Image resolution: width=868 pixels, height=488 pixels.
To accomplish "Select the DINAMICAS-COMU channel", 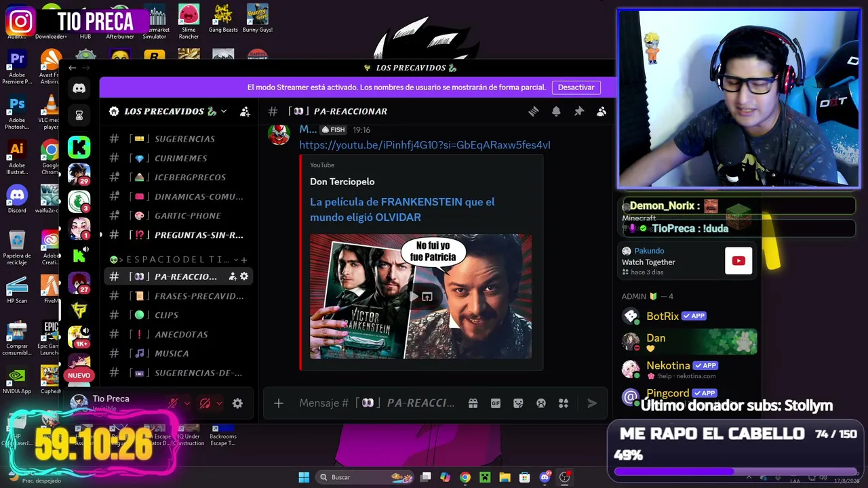I will 179,197.
